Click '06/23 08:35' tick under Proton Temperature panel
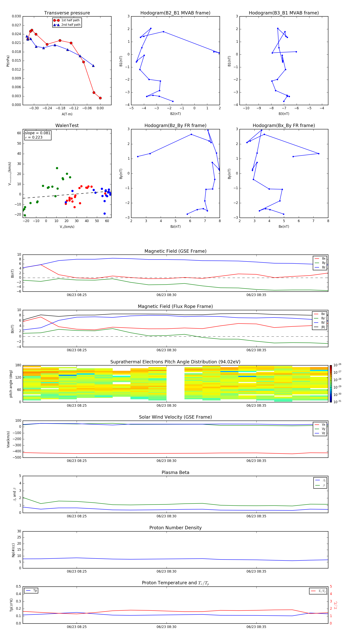Image resolution: width=351 pixels, height=644 pixels. pos(256,627)
